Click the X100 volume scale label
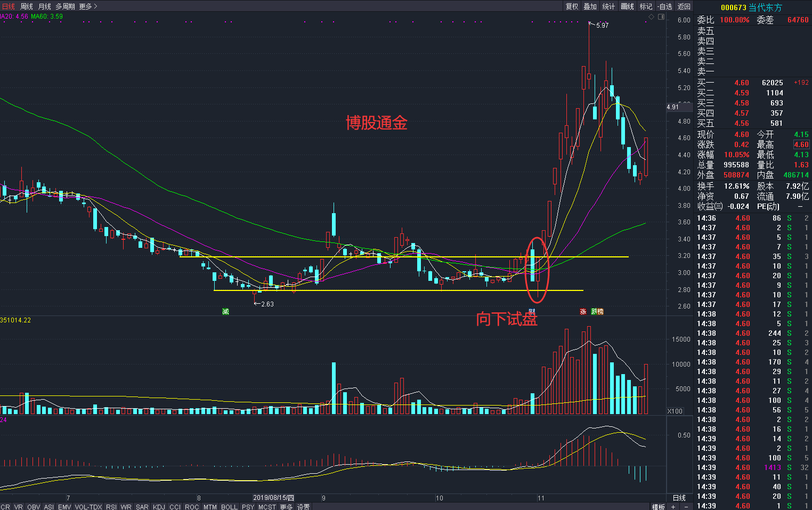The image size is (812, 510). pos(675,411)
